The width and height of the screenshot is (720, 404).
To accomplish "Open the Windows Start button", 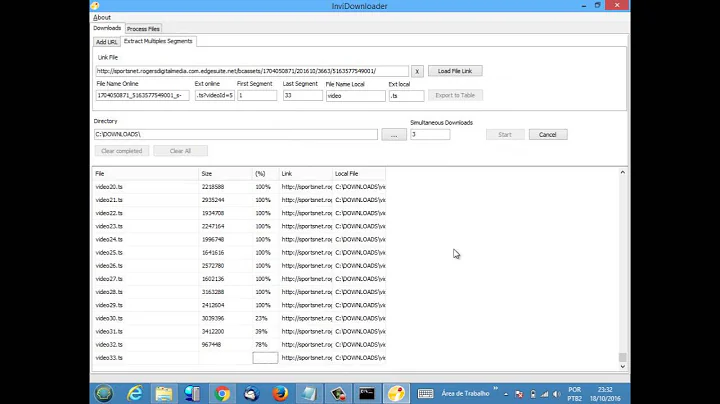I will coord(104,393).
